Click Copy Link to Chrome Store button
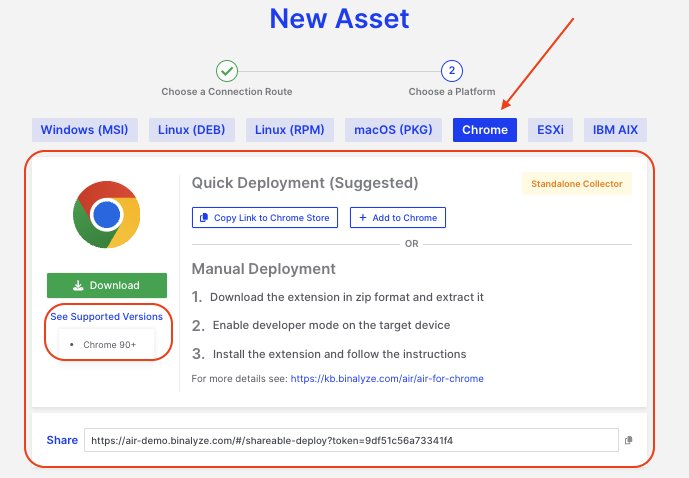Viewport: 689px width, 478px height. (x=265, y=217)
